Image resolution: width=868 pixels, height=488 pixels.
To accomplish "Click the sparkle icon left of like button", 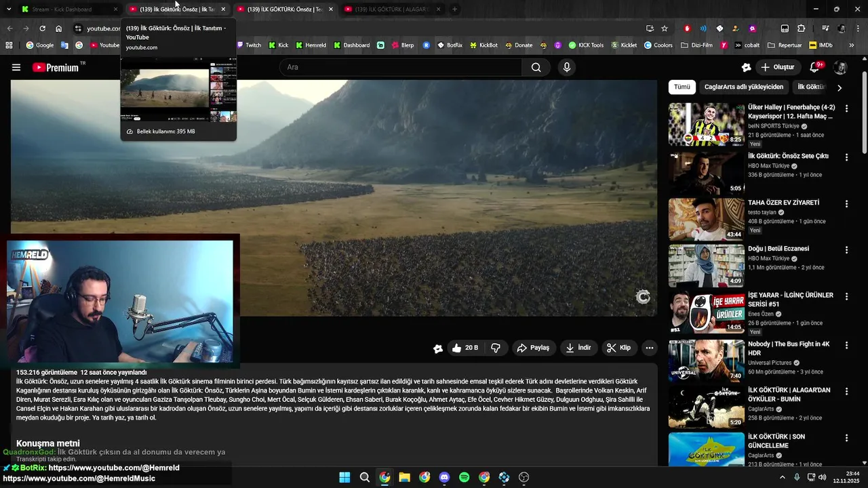I will [438, 348].
